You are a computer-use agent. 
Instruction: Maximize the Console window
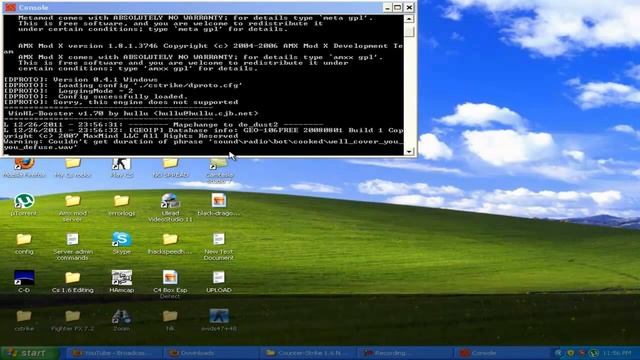click(x=398, y=7)
